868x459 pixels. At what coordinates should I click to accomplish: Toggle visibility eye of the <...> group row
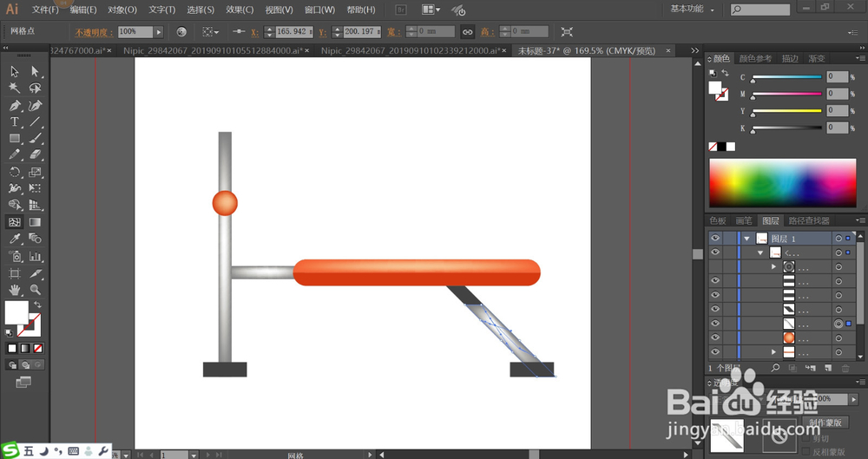tap(715, 252)
